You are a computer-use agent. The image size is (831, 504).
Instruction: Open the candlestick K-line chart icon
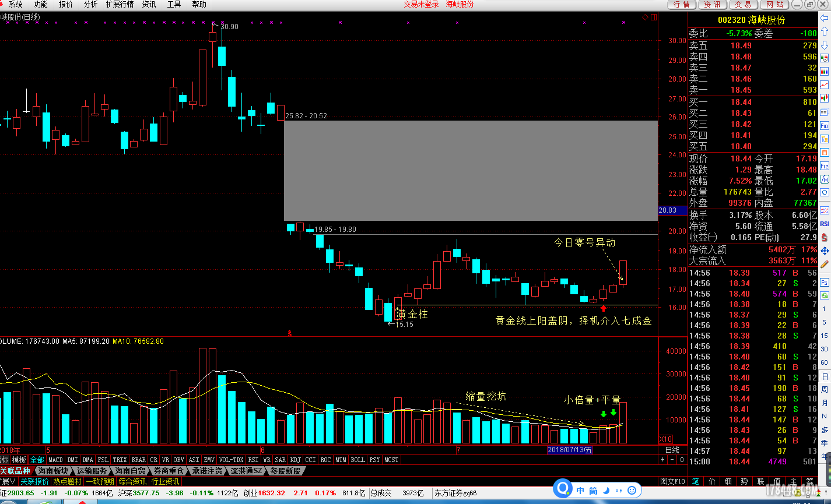(824, 98)
